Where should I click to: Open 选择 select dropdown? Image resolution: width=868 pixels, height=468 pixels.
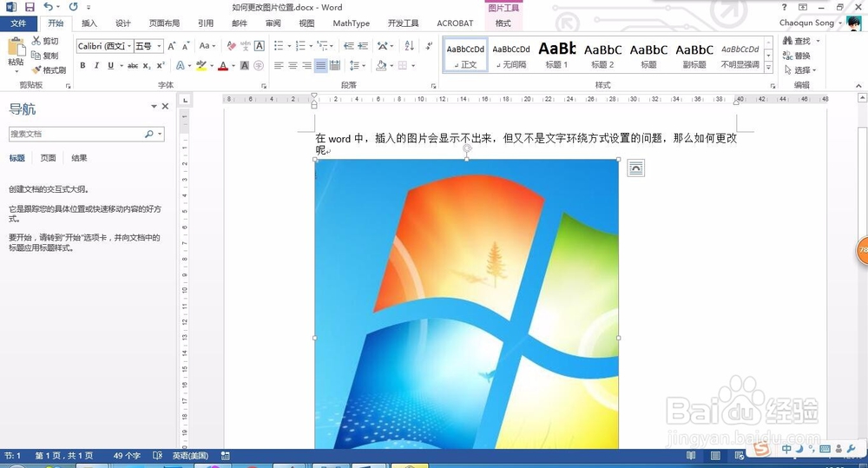coord(800,69)
